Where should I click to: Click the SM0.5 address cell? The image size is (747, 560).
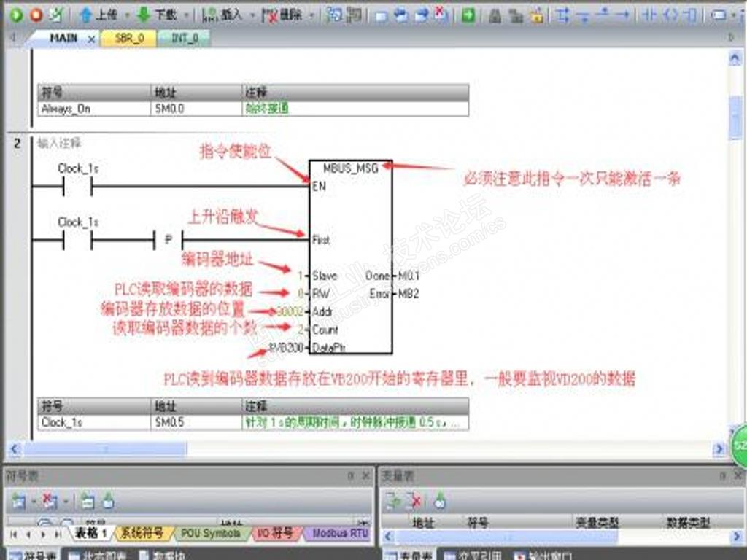point(196,422)
